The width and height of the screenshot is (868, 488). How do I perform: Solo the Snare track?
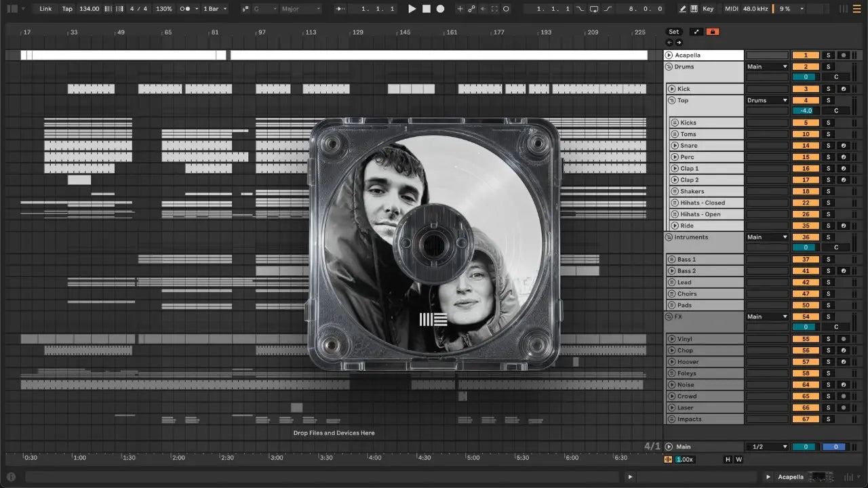828,146
